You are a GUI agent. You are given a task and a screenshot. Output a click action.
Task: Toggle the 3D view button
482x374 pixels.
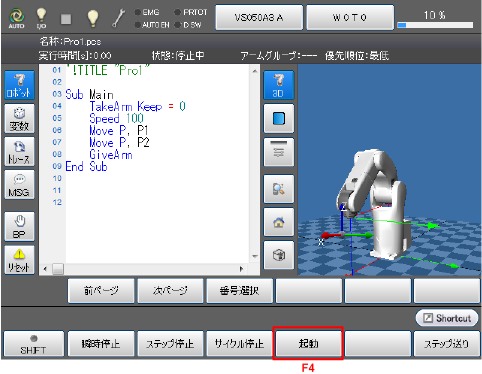[279, 85]
